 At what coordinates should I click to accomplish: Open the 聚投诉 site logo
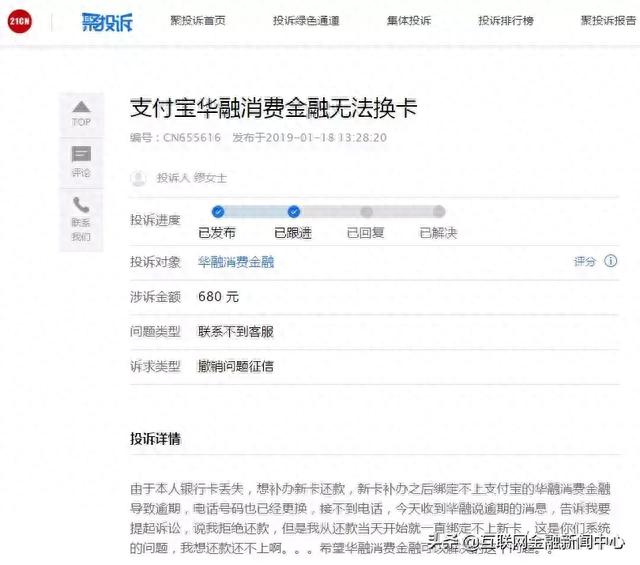pos(107,22)
